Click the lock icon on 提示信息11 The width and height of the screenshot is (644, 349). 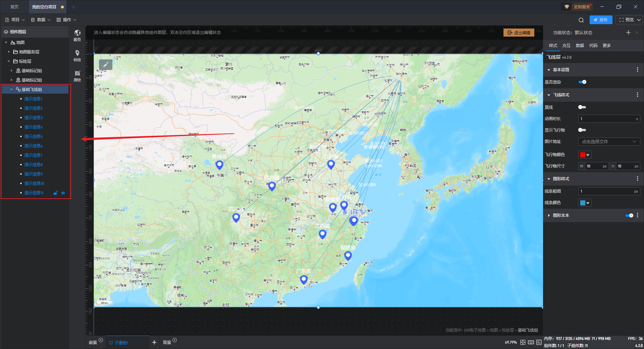[x=56, y=193]
